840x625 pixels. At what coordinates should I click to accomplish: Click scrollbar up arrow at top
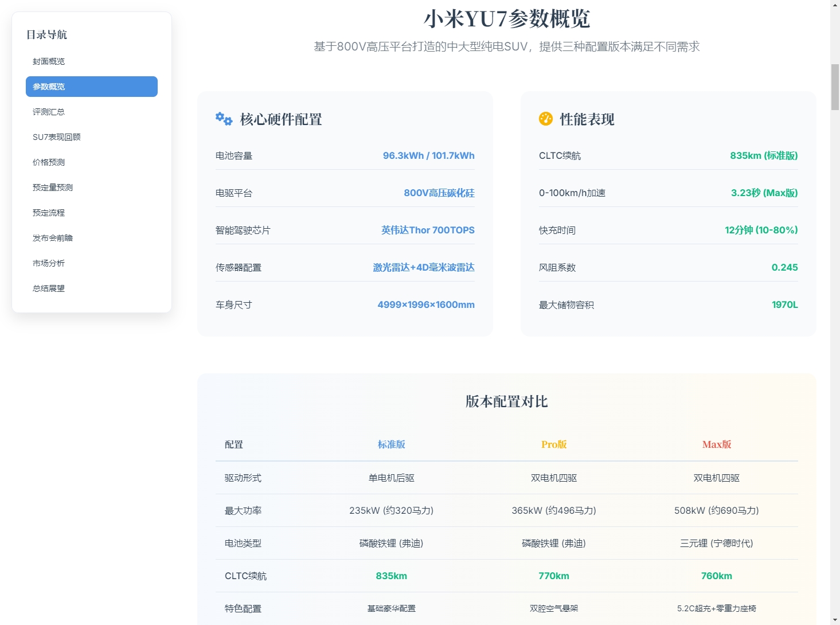(x=835, y=5)
